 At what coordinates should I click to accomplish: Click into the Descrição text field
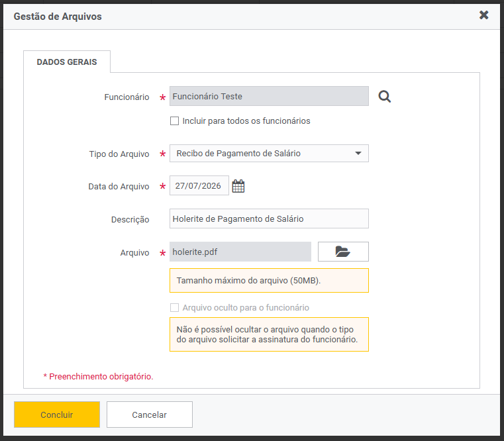pos(269,219)
